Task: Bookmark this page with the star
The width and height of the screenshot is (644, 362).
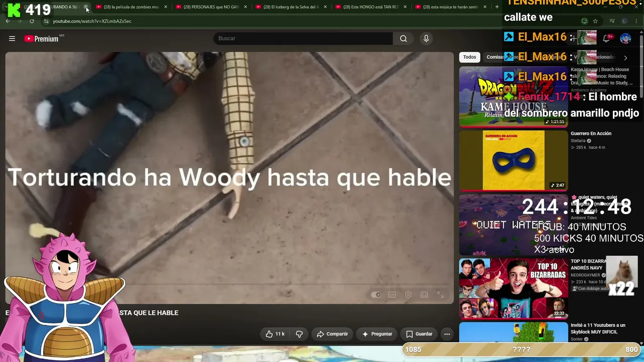Action: (x=595, y=21)
